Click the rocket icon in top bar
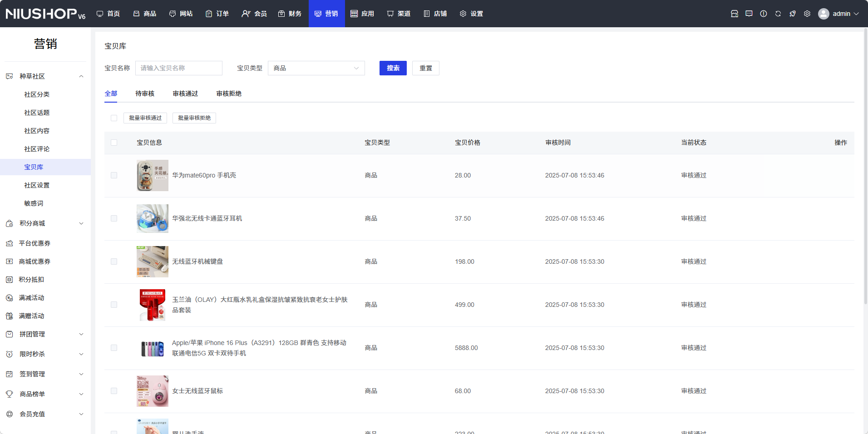Viewport: 868px width, 434px height. (793, 14)
